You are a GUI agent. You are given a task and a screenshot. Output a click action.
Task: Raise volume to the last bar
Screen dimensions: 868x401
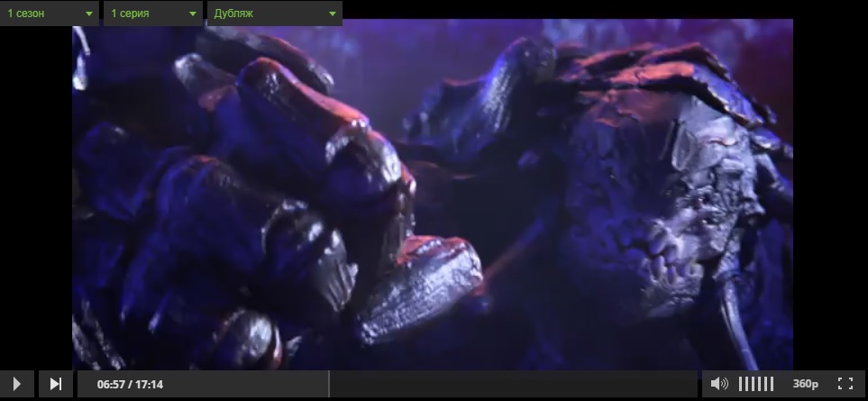coord(772,385)
